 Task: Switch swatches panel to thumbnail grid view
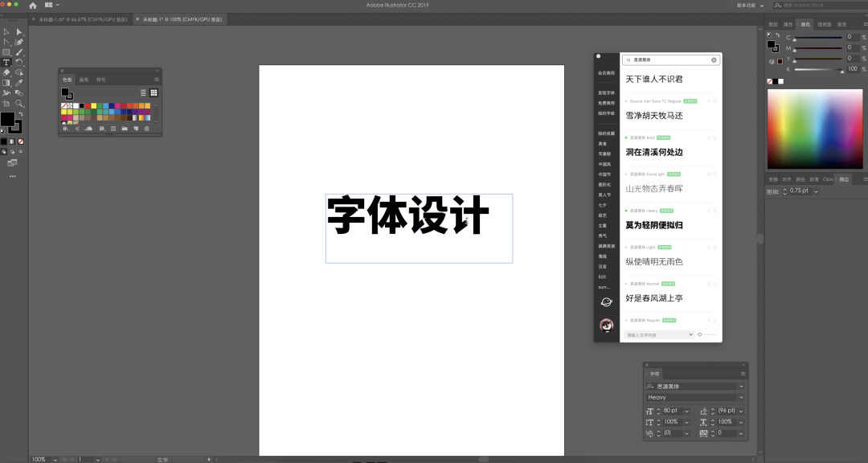tap(154, 92)
